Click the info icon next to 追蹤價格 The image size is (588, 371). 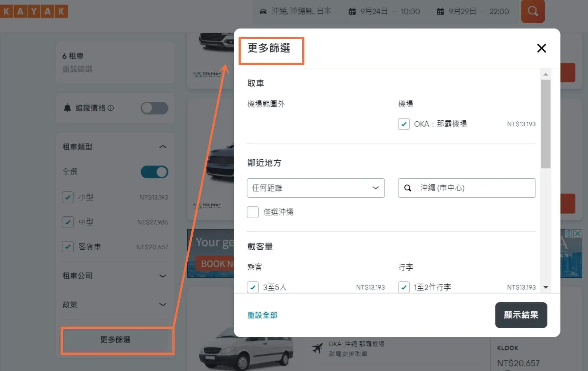[111, 108]
